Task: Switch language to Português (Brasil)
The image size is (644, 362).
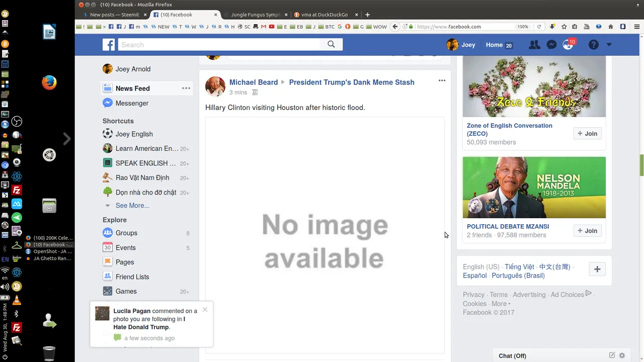Action: (x=518, y=276)
